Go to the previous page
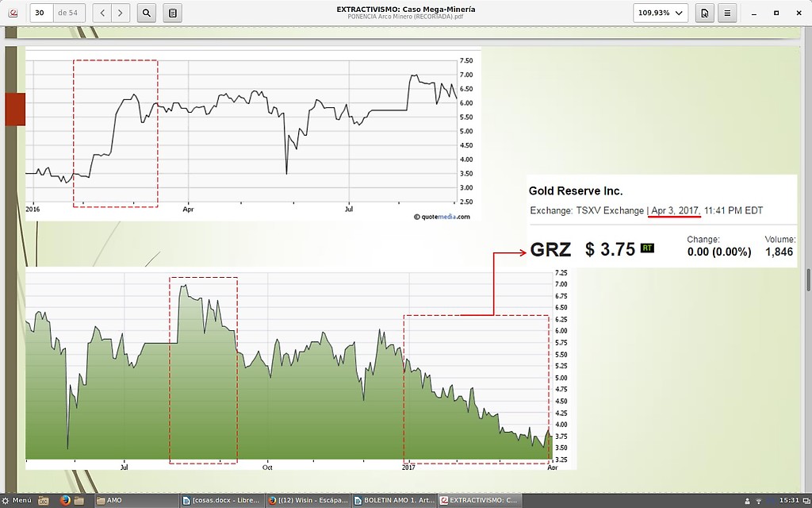 tap(102, 13)
